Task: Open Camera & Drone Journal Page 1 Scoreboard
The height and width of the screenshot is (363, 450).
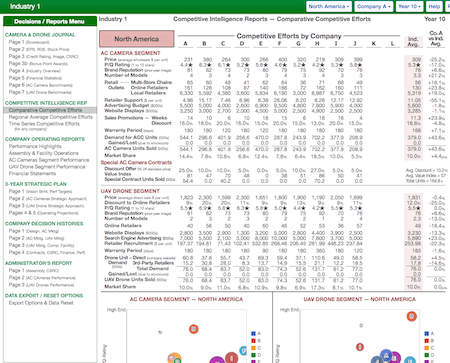Action: (x=29, y=42)
